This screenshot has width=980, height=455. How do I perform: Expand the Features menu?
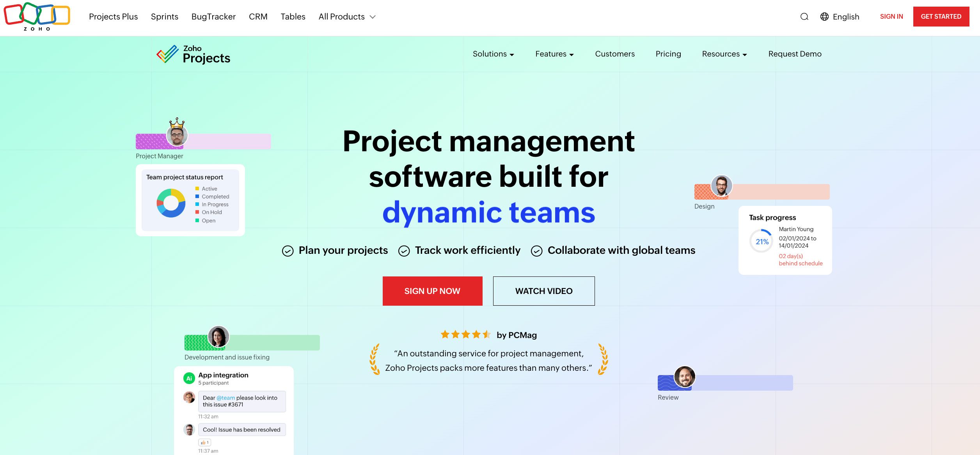tap(554, 54)
